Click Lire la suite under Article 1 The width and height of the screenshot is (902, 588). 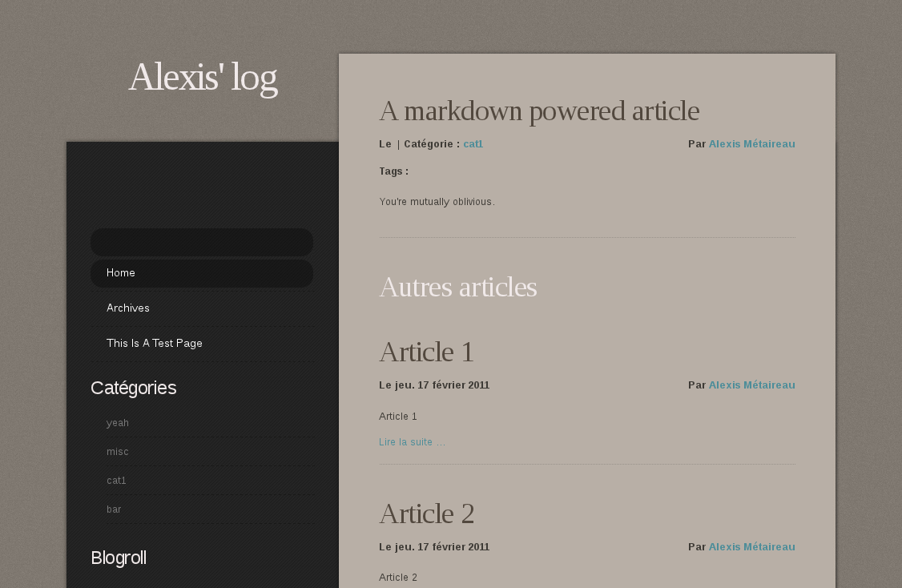pos(412,441)
